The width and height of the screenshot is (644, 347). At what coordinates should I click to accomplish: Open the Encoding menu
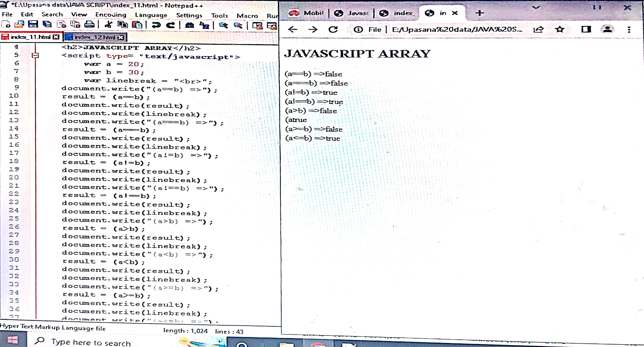click(x=110, y=15)
